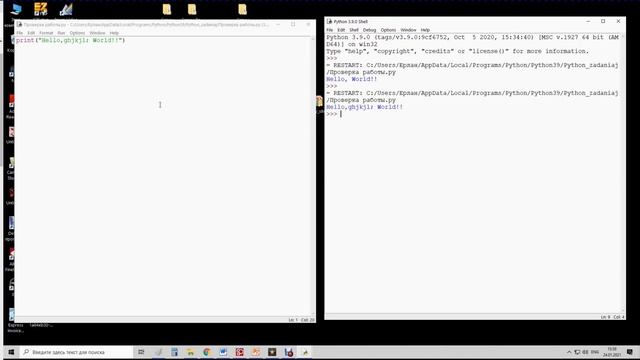
Task: Open the Options menu in the editor window
Action: pyautogui.click(x=77, y=33)
